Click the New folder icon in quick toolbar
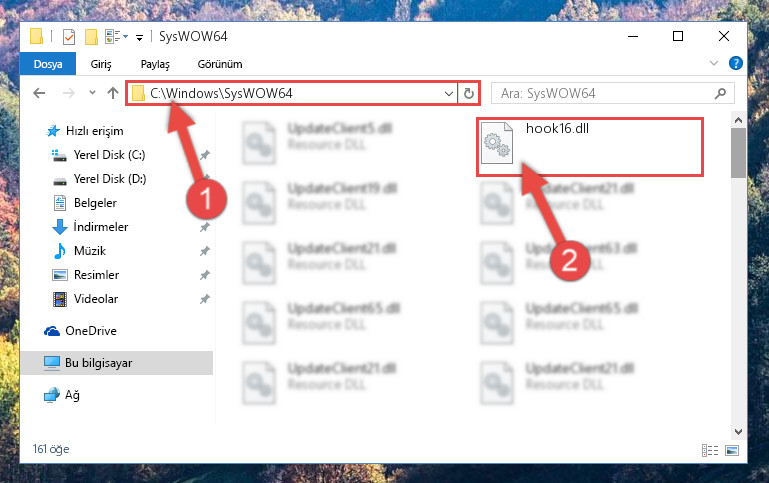 (91, 37)
